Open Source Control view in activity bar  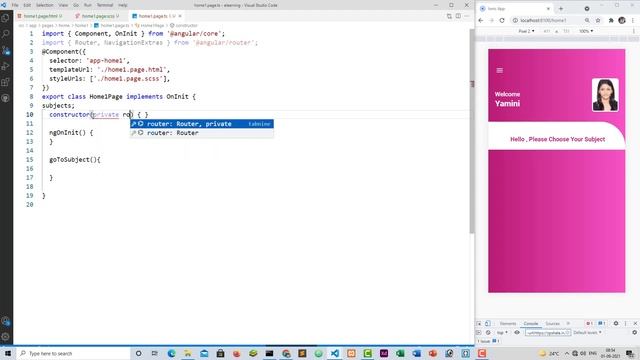point(5,50)
